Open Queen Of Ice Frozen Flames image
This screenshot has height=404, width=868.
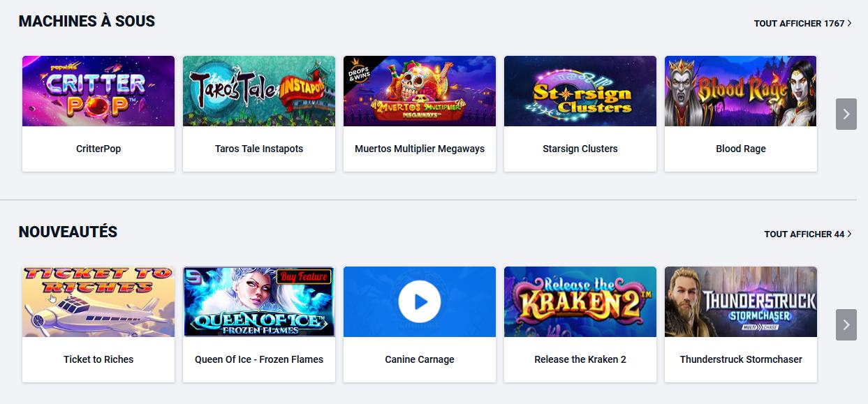259,302
